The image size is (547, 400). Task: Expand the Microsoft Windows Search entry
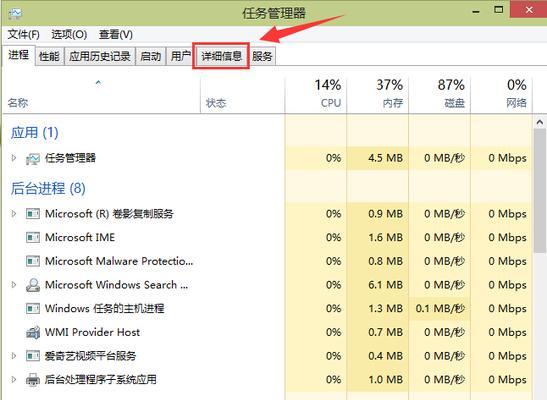[x=14, y=285]
